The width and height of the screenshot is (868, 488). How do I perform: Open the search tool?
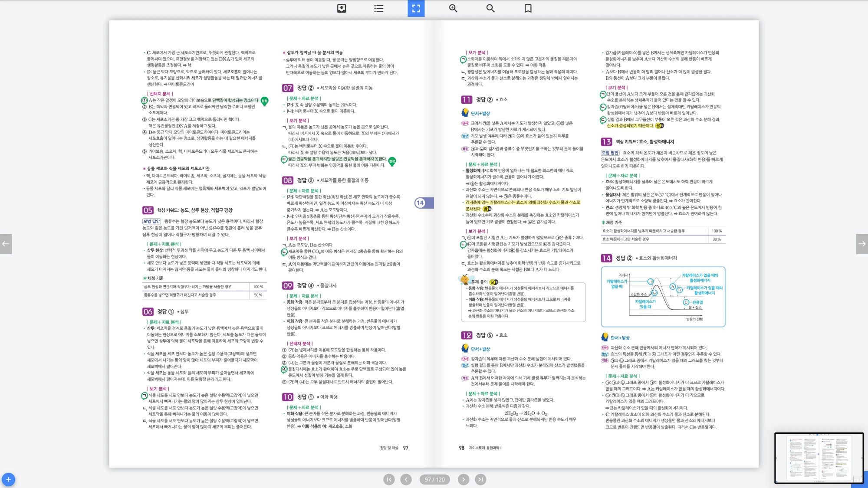(490, 8)
